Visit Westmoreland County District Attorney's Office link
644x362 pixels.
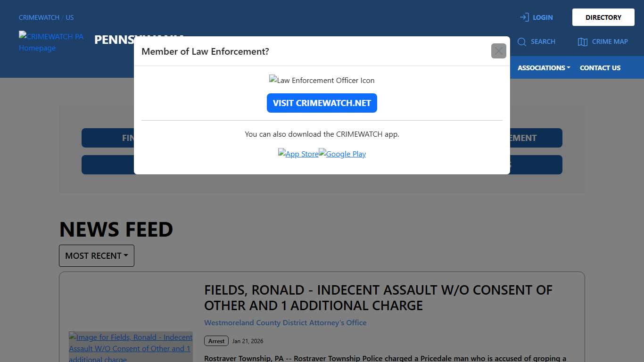click(285, 322)
